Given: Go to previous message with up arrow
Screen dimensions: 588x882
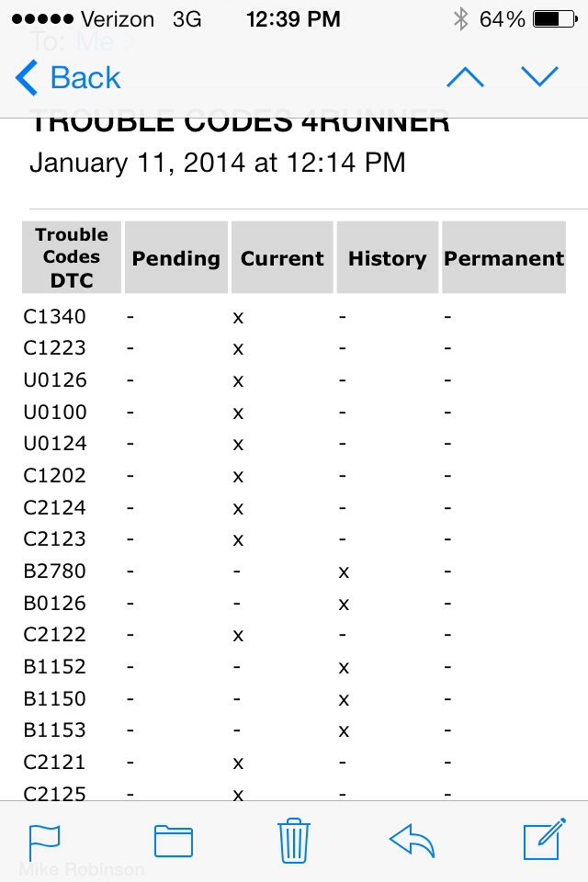Looking at the screenshot, I should [465, 77].
